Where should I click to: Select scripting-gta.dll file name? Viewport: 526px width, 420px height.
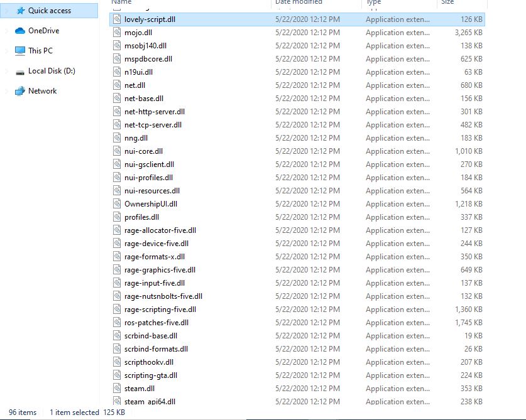pyautogui.click(x=151, y=375)
